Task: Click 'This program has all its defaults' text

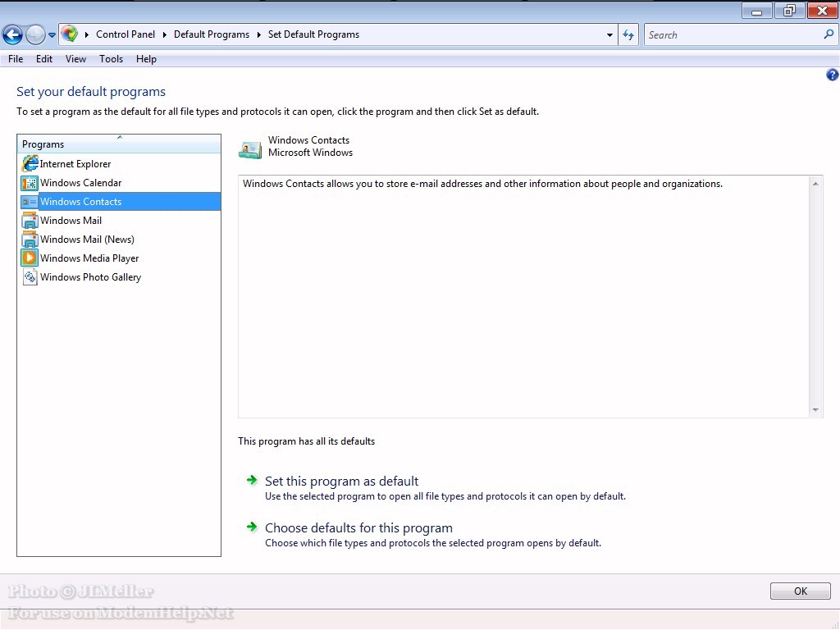Action: (x=307, y=441)
